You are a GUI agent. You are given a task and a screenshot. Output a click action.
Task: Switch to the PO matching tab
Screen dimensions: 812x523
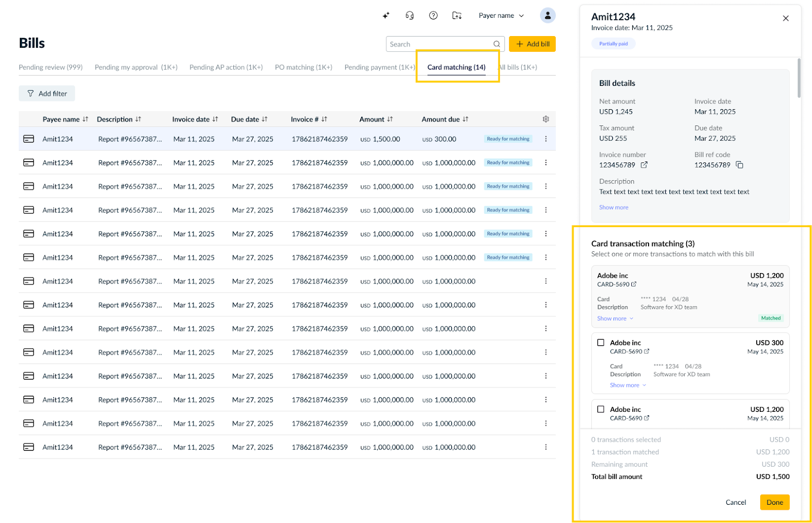(x=303, y=68)
